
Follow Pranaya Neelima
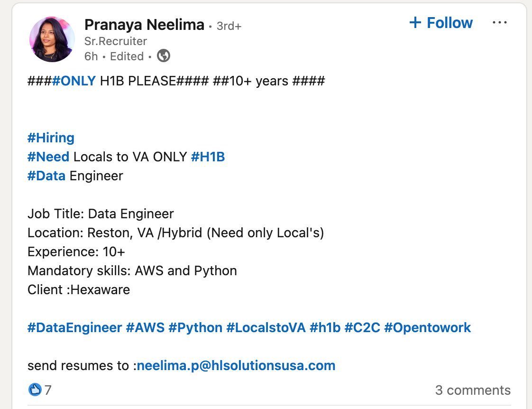441,23
